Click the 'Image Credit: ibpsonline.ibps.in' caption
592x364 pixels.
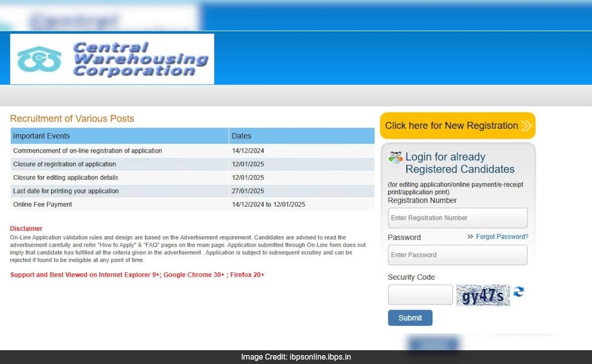tap(296, 357)
